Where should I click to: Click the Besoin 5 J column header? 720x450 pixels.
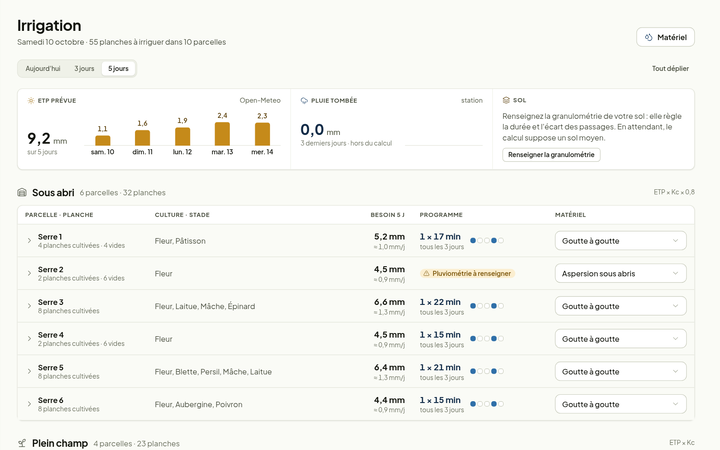(388, 214)
